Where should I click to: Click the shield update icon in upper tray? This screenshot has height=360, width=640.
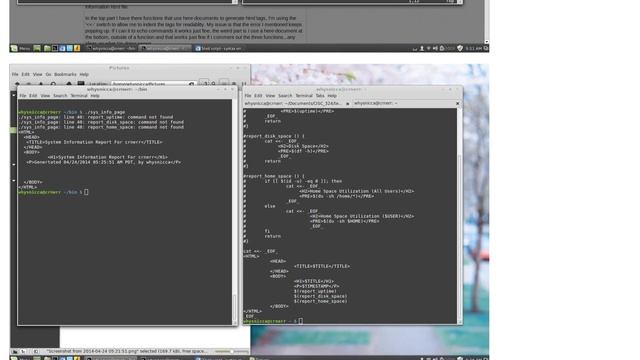[x=460, y=48]
